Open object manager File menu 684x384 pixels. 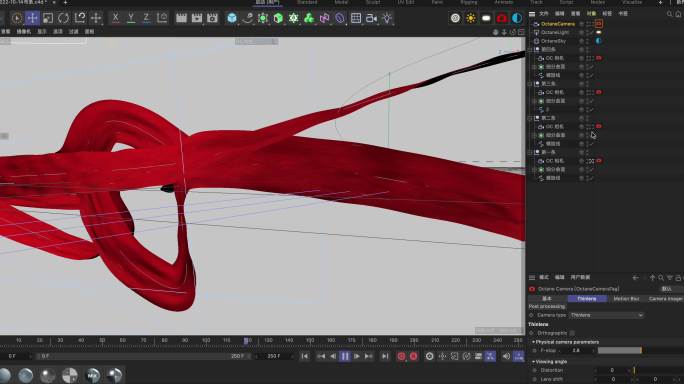[x=544, y=14]
